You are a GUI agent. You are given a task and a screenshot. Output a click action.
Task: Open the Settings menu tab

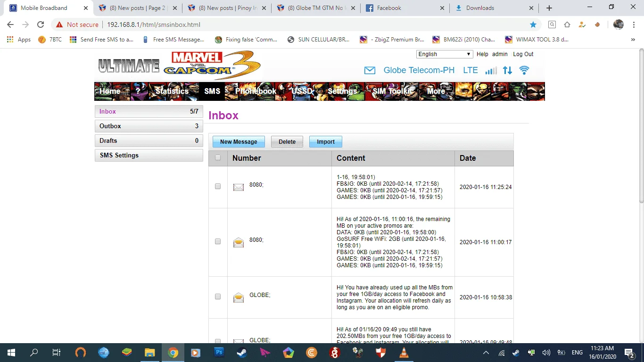(x=342, y=91)
